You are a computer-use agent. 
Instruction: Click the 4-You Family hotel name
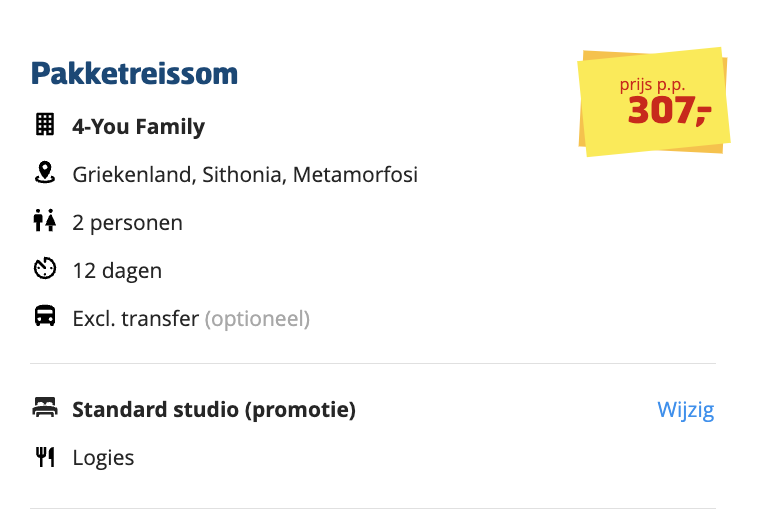click(x=138, y=127)
